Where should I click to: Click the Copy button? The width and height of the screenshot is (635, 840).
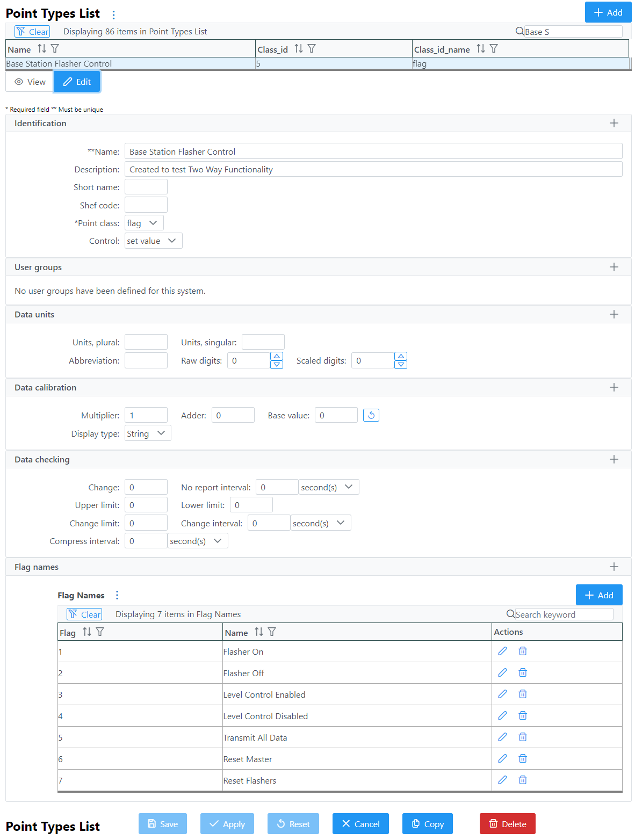click(428, 824)
